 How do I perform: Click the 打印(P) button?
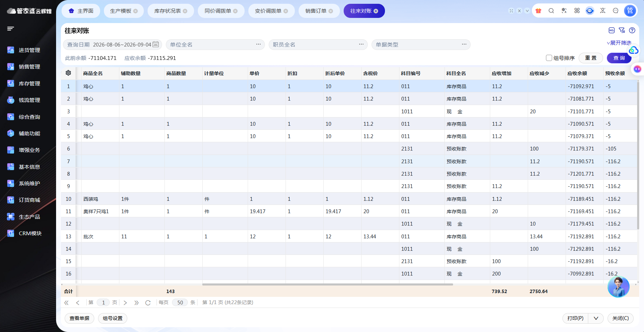pos(576,318)
